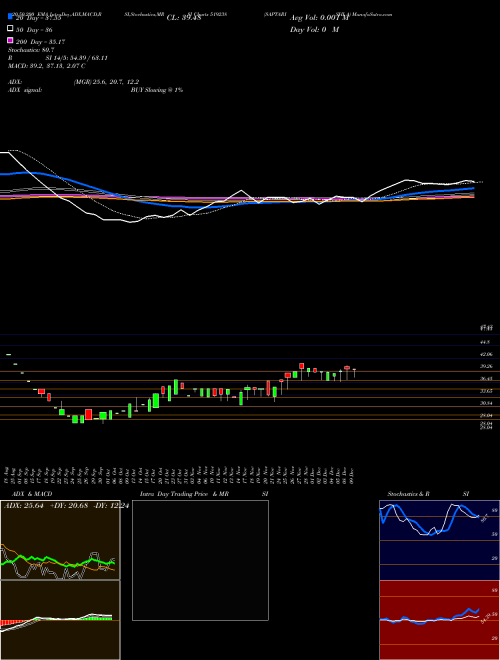The width and height of the screenshot is (500, 660).
Task: Select the '200 Day = 35.17' label
Action: 40,42
